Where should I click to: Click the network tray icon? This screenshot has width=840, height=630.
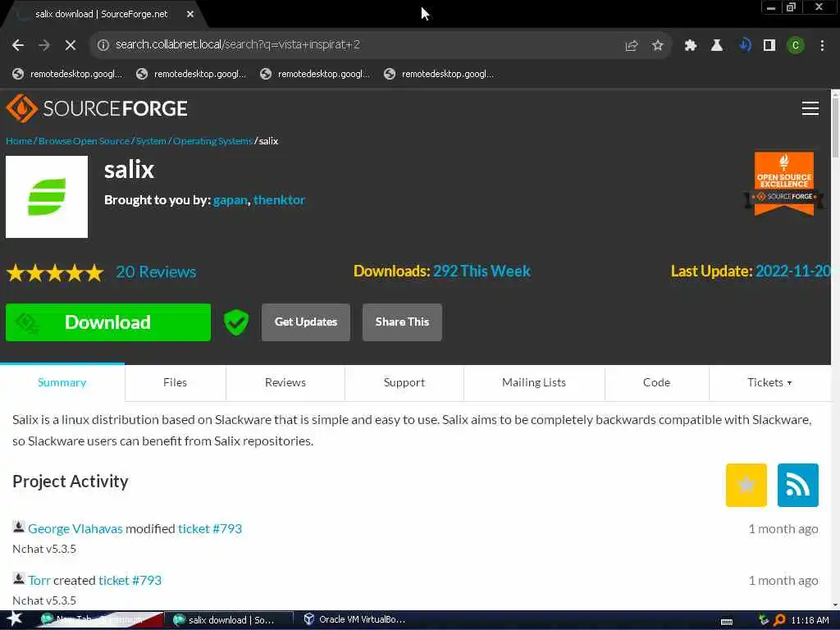tap(764, 620)
